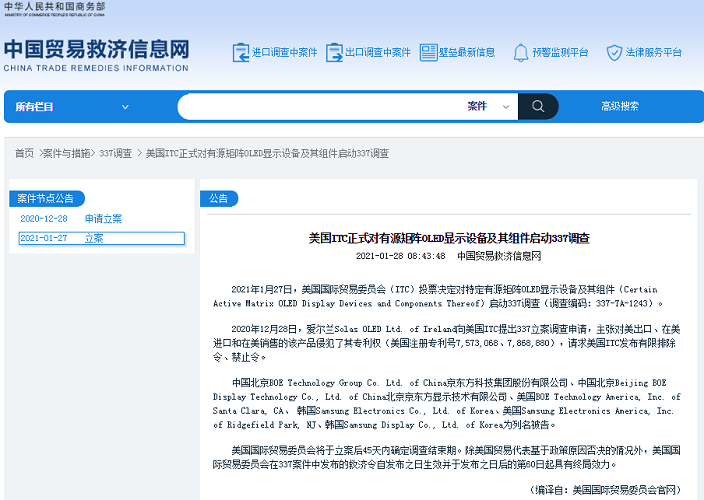
Task: Open the 壁垒最新信息 link
Action: [467, 53]
